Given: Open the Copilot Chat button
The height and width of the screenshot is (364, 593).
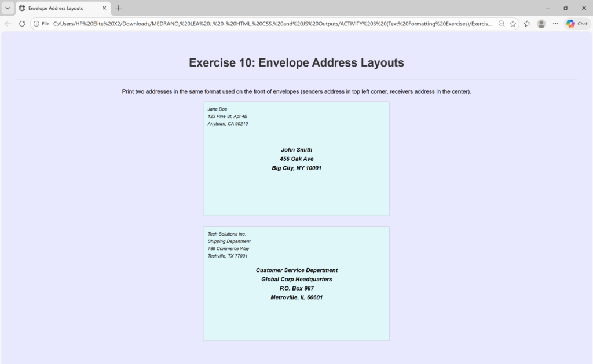Looking at the screenshot, I should click(x=577, y=24).
